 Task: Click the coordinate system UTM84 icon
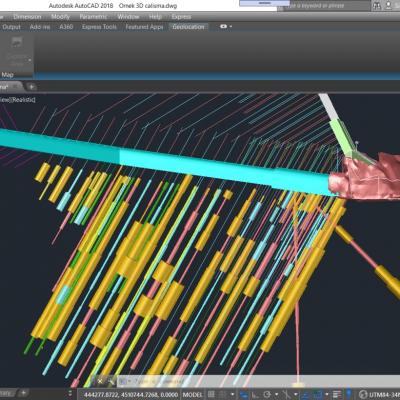pos(362,395)
